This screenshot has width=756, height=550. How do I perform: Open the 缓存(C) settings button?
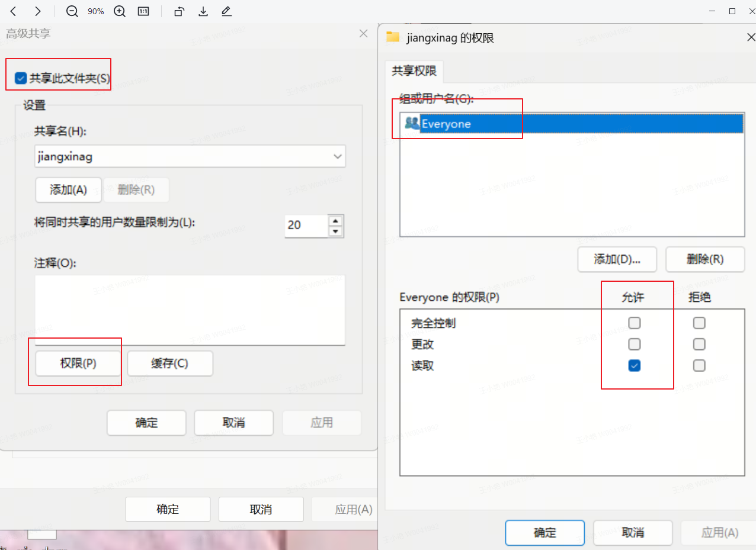[x=170, y=364]
